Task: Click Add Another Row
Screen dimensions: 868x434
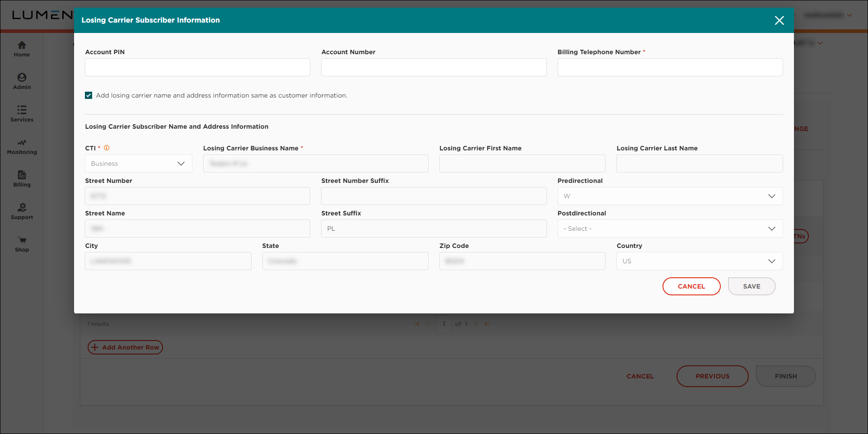Action: click(125, 347)
